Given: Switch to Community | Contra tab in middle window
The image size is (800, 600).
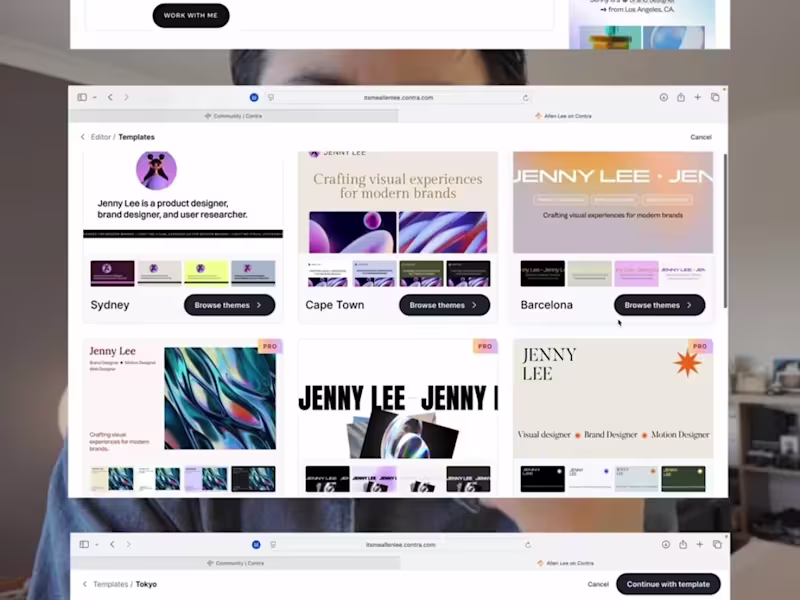Looking at the screenshot, I should [x=234, y=116].
